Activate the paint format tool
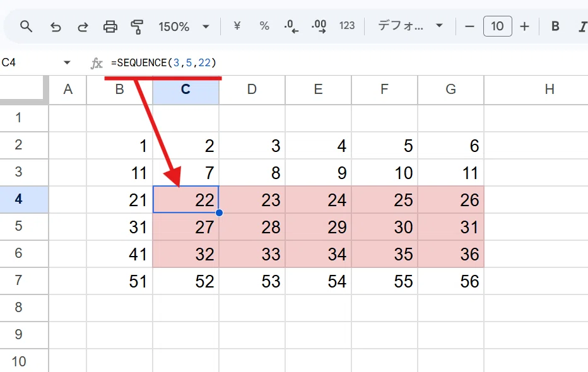588x372 pixels. tap(137, 26)
